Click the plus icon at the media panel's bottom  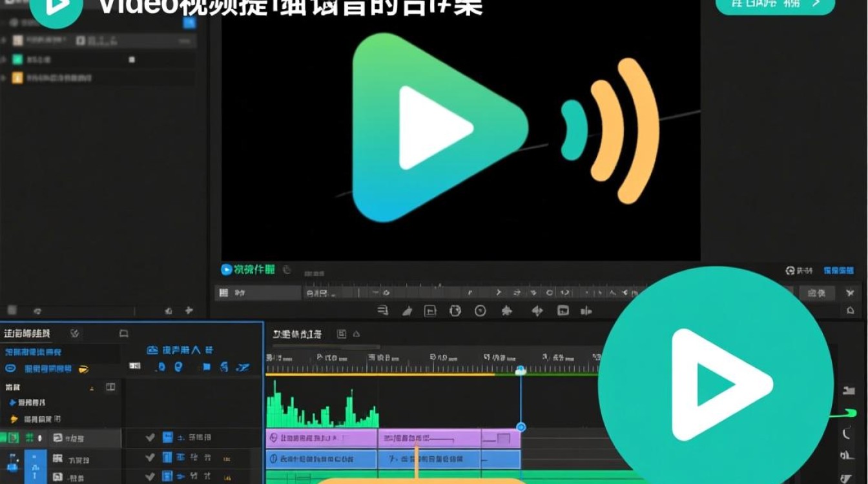pyautogui.click(x=189, y=310)
